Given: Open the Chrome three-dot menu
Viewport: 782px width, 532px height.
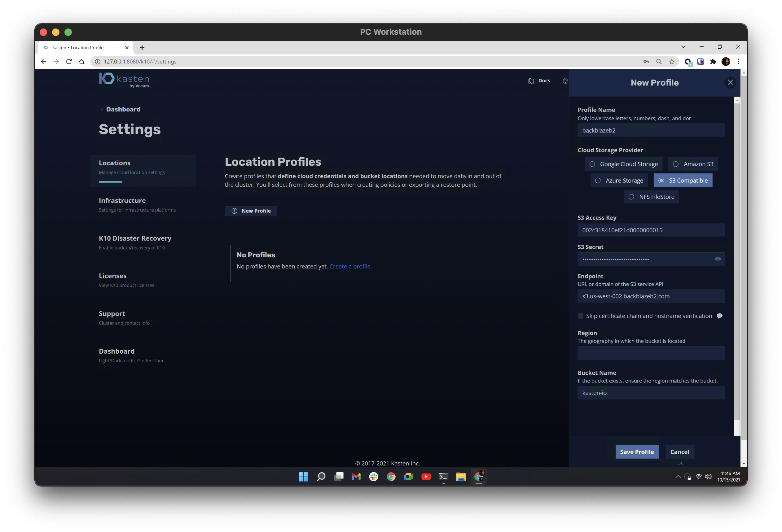Looking at the screenshot, I should pos(739,62).
